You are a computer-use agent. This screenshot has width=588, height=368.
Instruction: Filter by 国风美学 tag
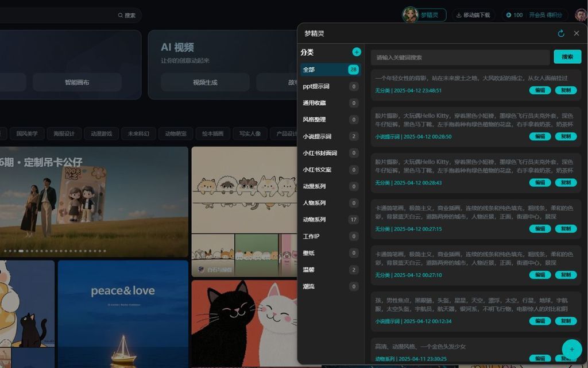pyautogui.click(x=27, y=133)
